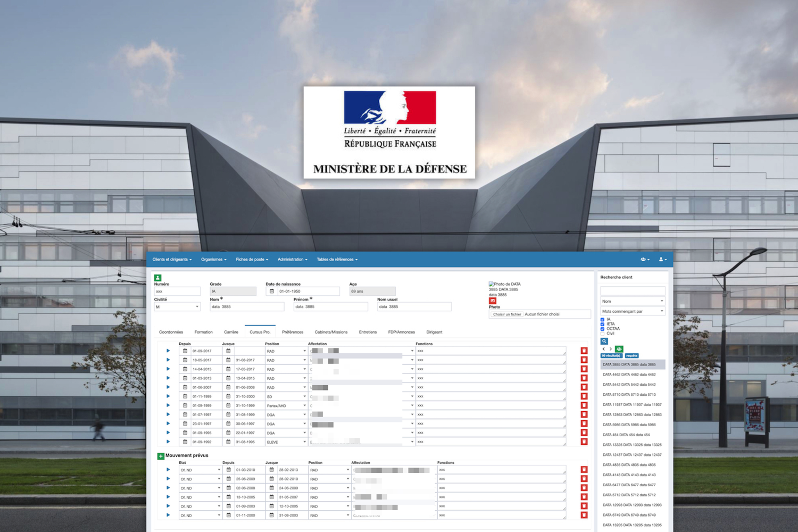Screen dimensions: 798x532
Task: Disable the OCTAA checkbox
Action: click(603, 329)
